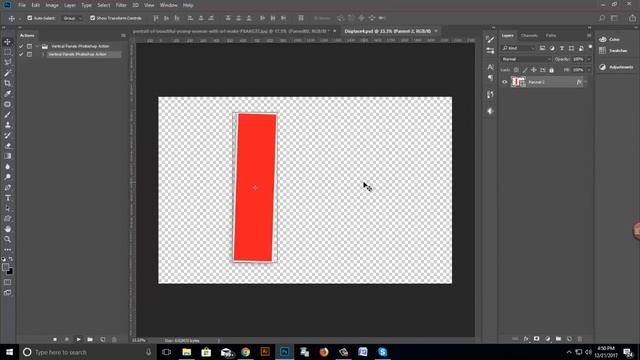This screenshot has height=360, width=640.
Task: Open the layer Kind filter dropdown
Action: click(518, 48)
